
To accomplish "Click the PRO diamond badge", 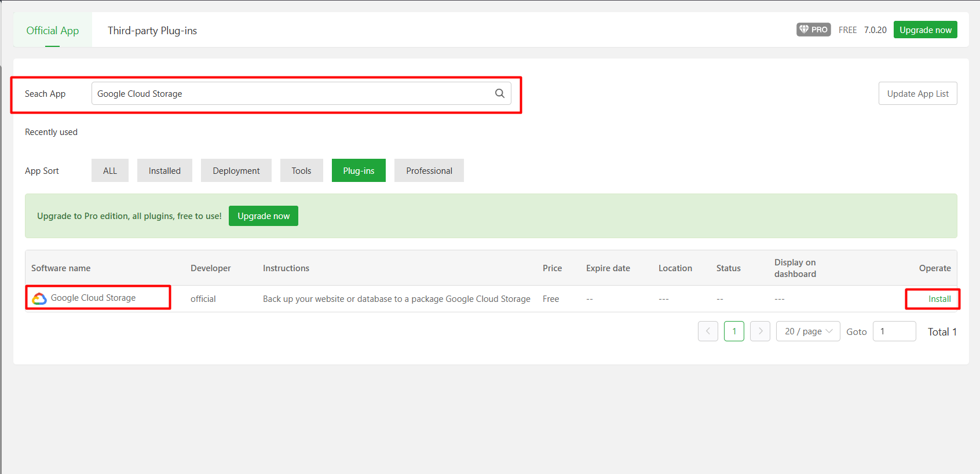I will (814, 30).
